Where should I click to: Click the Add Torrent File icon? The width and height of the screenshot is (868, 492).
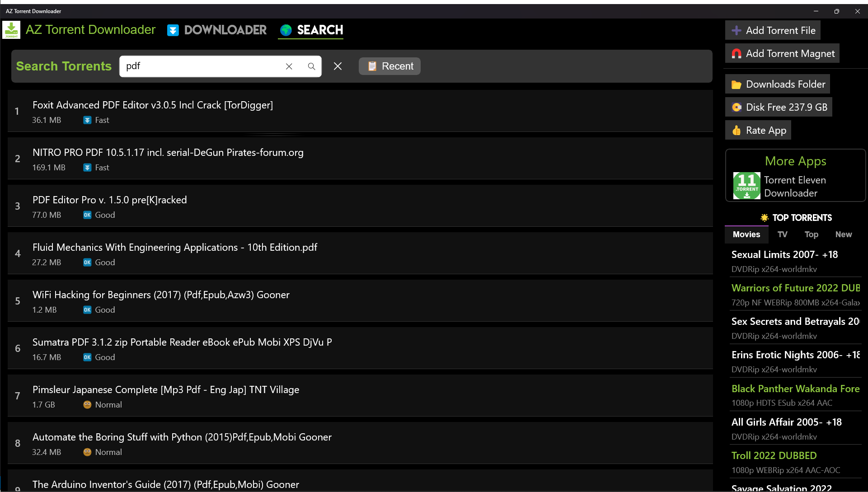[737, 30]
